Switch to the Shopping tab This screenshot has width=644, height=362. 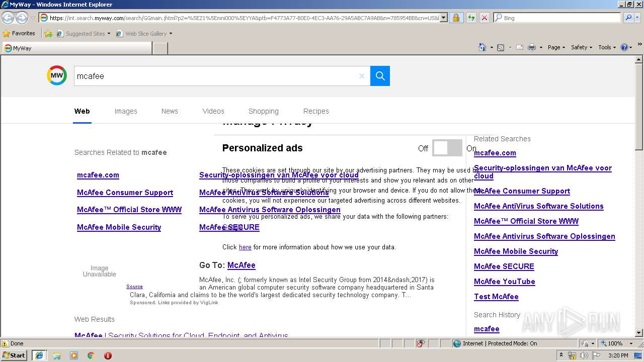[x=263, y=111]
